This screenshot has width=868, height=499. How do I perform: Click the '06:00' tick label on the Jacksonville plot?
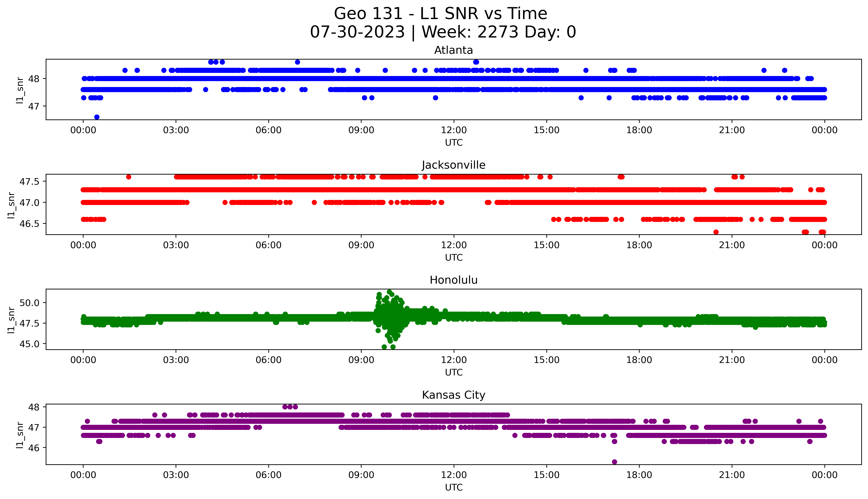[269, 245]
